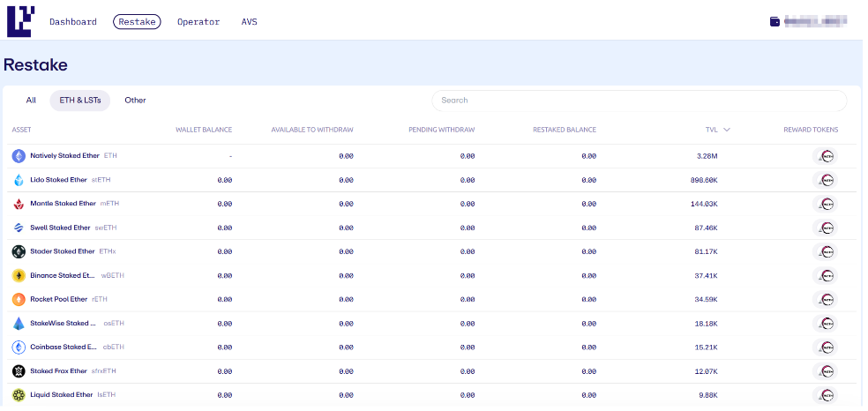Click the Liquid Staked Ether lsETH icon
Image resolution: width=868 pixels, height=411 pixels.
point(19,395)
